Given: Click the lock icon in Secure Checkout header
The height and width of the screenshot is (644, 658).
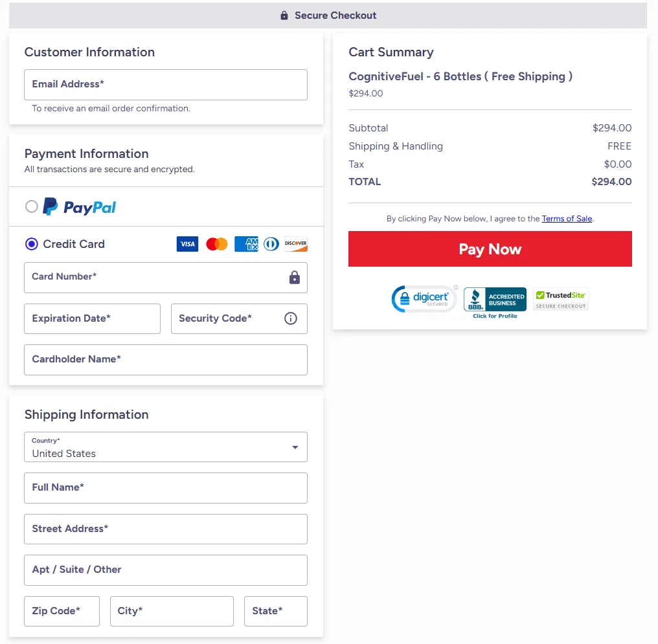Looking at the screenshot, I should [283, 15].
